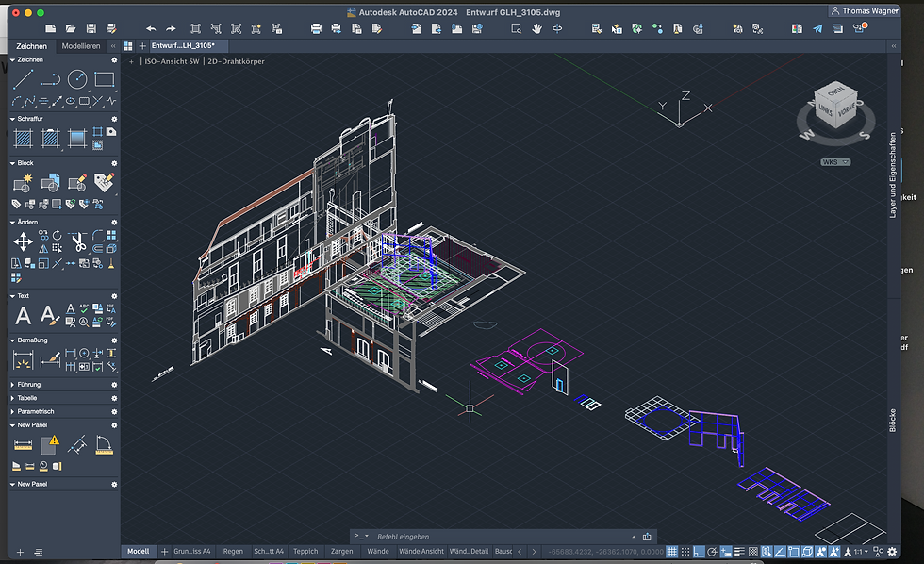Viewport: 924px width, 564px height.
Task: Toggle dynamic input in status bar
Action: coord(726,552)
